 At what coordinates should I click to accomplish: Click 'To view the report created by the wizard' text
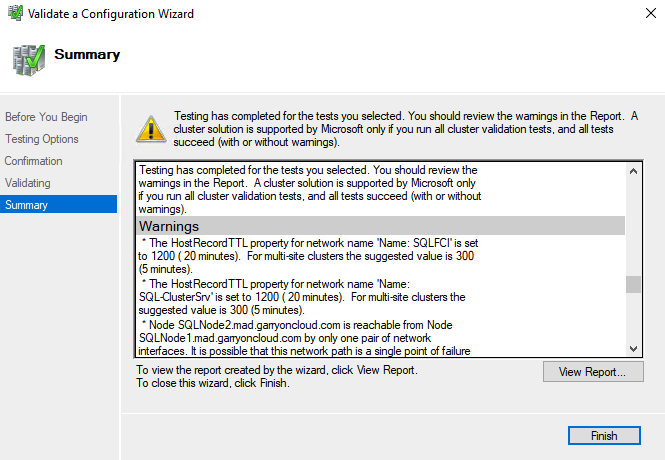point(277,370)
